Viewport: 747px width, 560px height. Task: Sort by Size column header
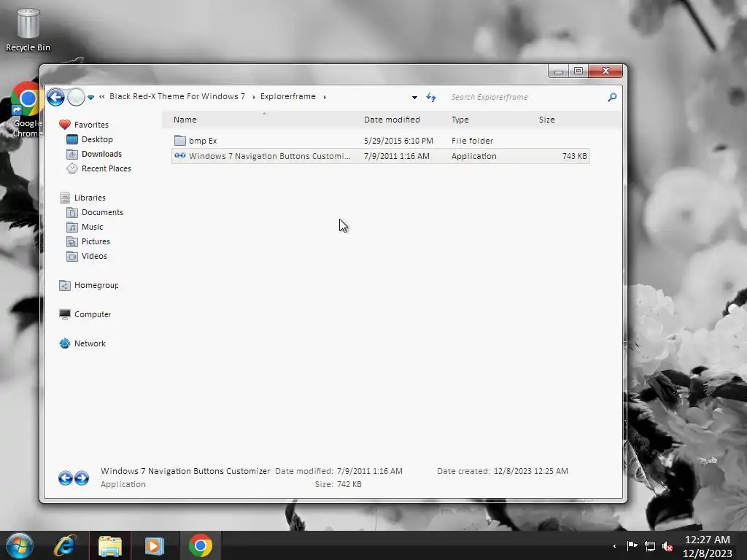point(546,120)
